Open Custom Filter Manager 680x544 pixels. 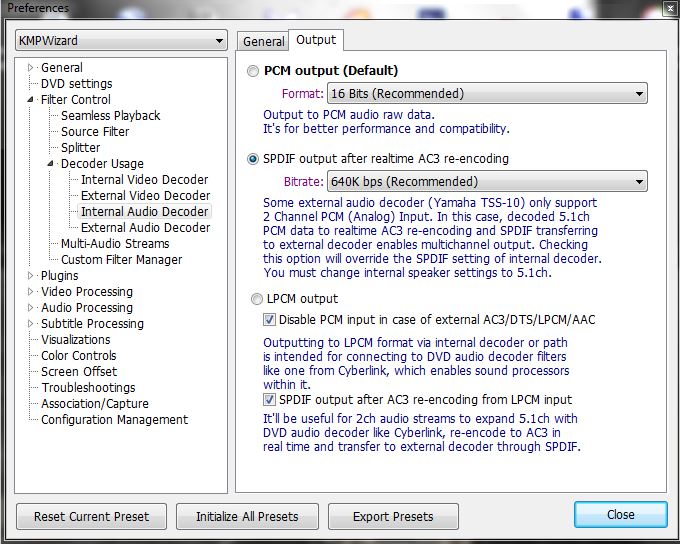(x=121, y=260)
